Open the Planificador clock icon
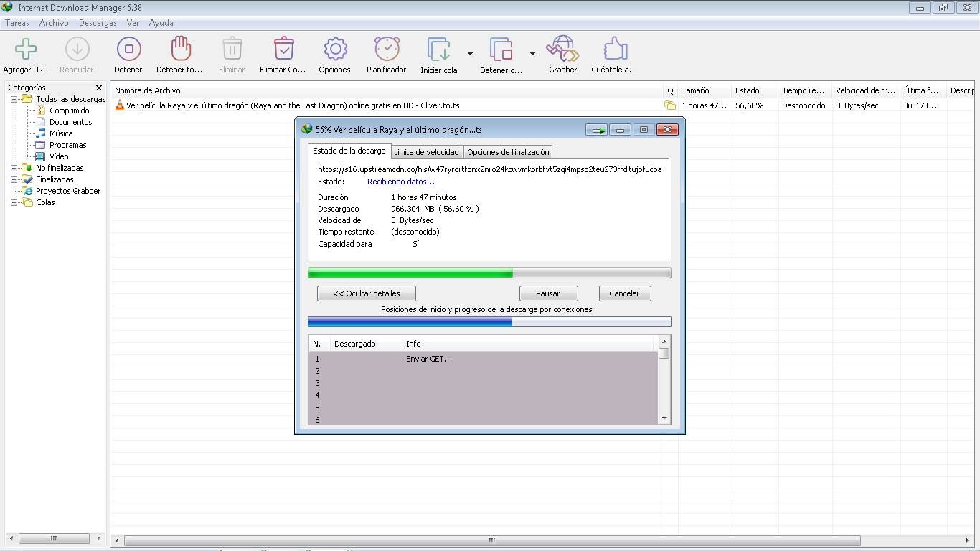980x551 pixels. click(387, 49)
